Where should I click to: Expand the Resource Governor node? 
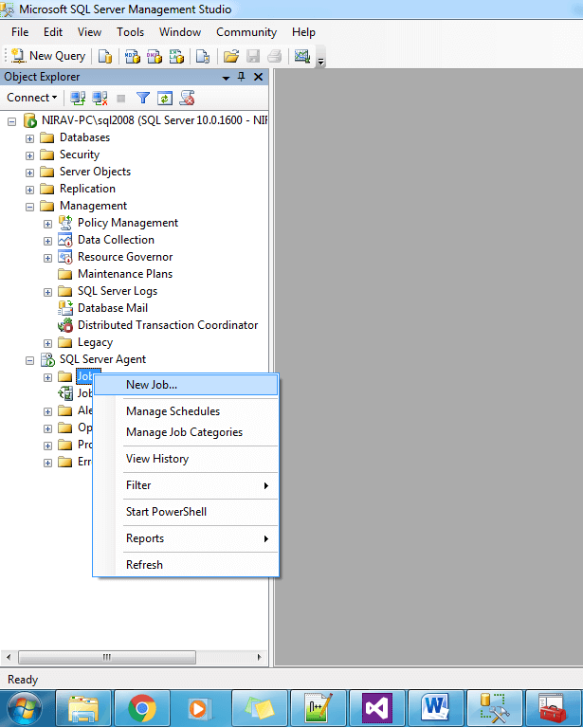pos(47,258)
